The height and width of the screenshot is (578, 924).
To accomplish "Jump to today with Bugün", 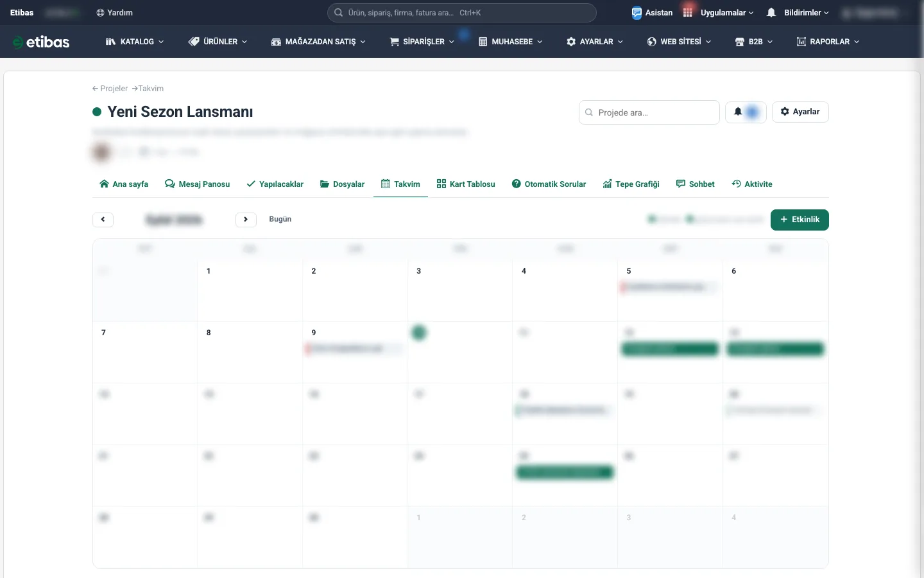I will point(280,219).
